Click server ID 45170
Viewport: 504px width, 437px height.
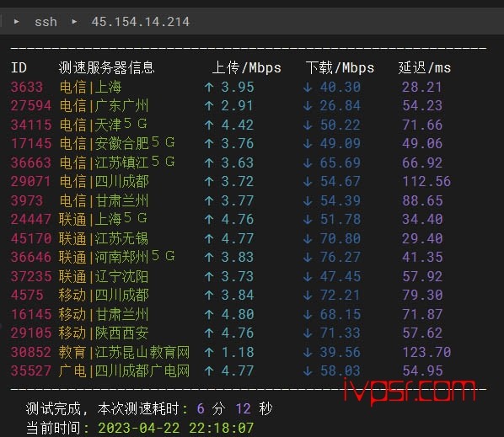31,238
